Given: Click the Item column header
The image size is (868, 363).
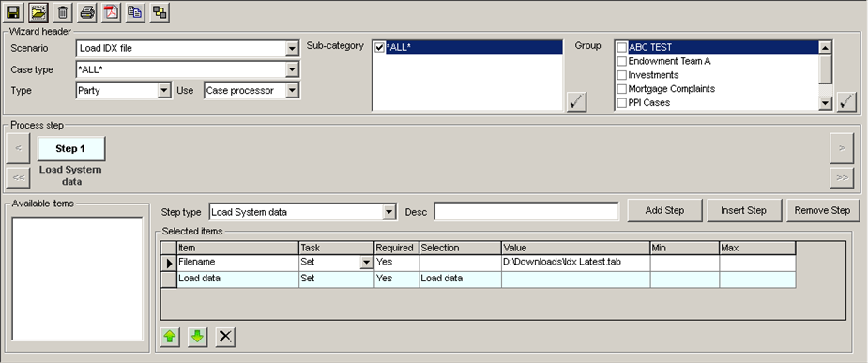Looking at the screenshot, I should coord(237,248).
